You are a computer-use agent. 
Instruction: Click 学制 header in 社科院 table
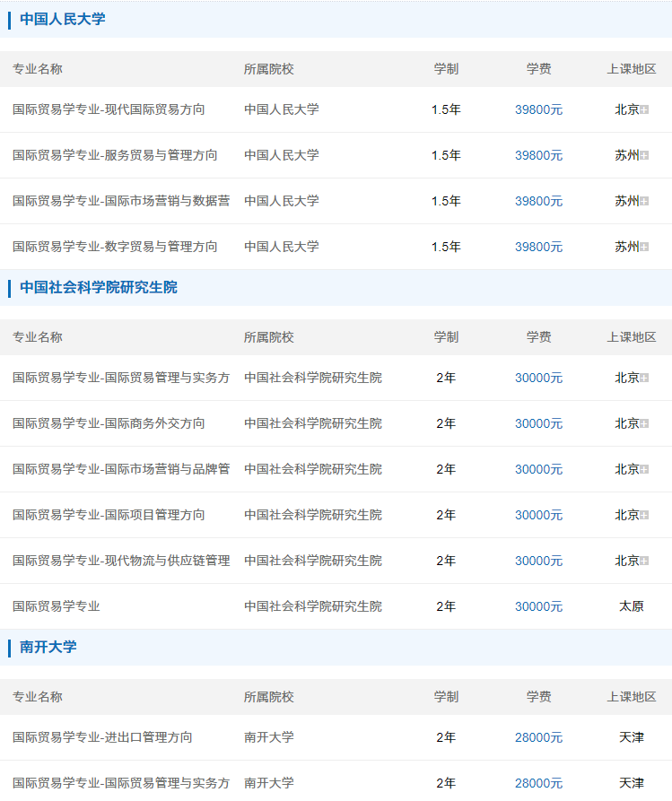(x=446, y=337)
